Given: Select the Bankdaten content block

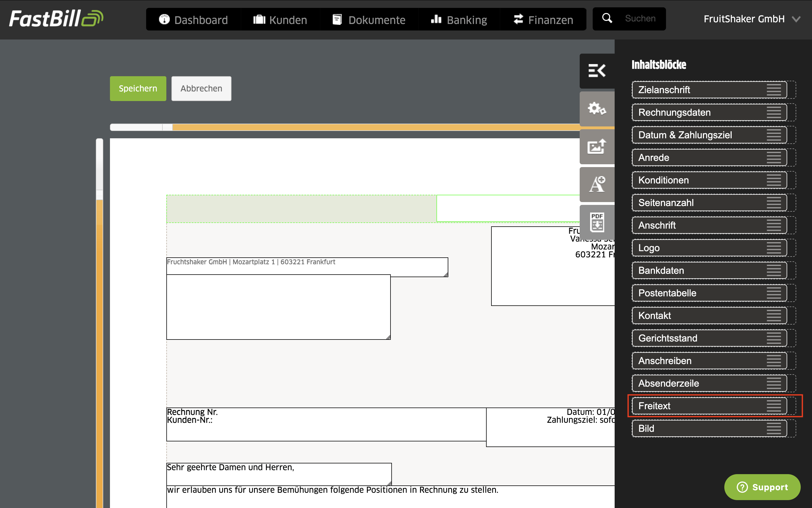Looking at the screenshot, I should [x=709, y=270].
